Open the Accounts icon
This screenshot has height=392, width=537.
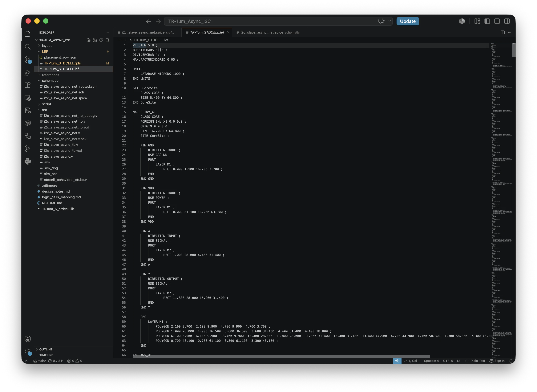tap(27, 339)
